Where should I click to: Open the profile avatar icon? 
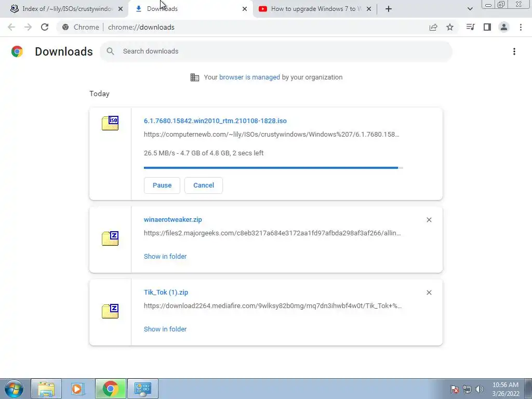[504, 27]
